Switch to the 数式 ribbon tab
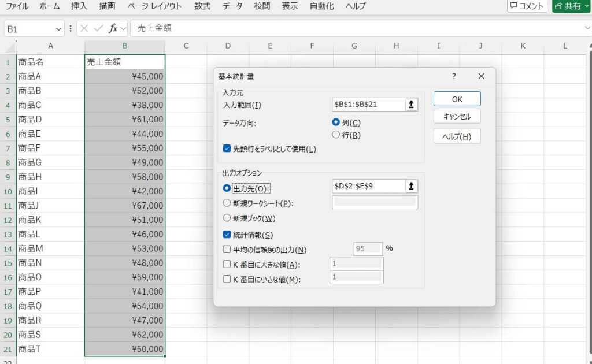This screenshot has height=364, width=592. (x=202, y=6)
